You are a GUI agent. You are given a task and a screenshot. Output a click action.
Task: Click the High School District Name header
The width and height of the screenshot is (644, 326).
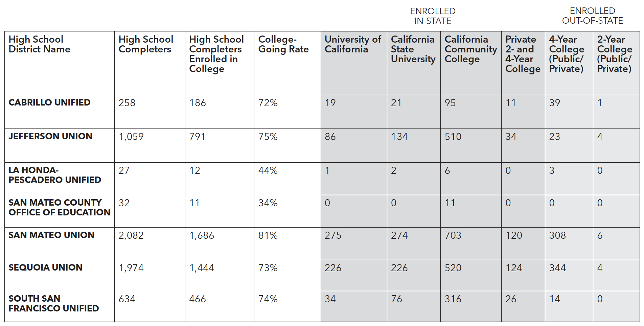tap(39, 44)
